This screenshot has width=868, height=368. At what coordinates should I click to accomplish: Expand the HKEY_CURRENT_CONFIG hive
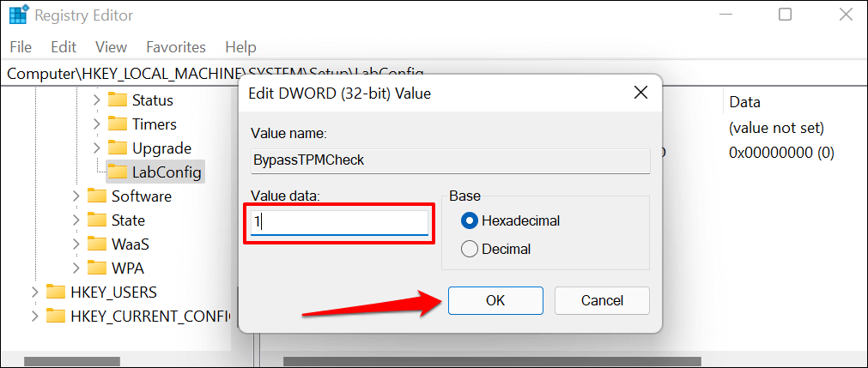pyautogui.click(x=34, y=317)
